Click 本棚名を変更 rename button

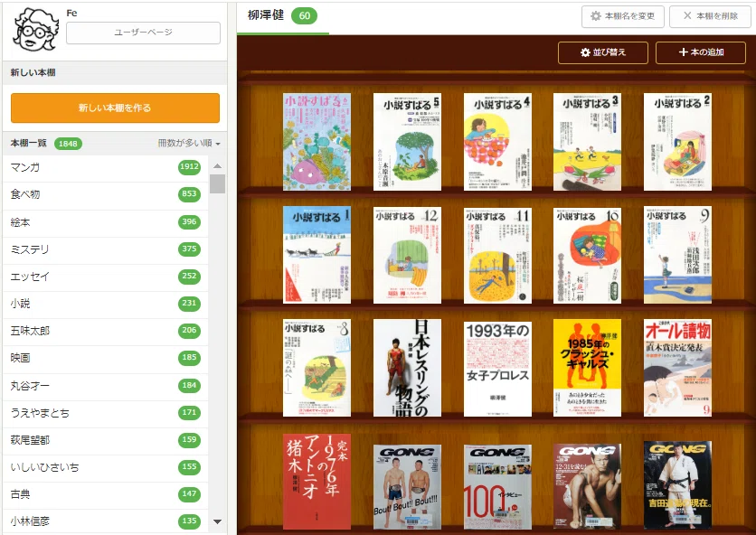tap(622, 16)
